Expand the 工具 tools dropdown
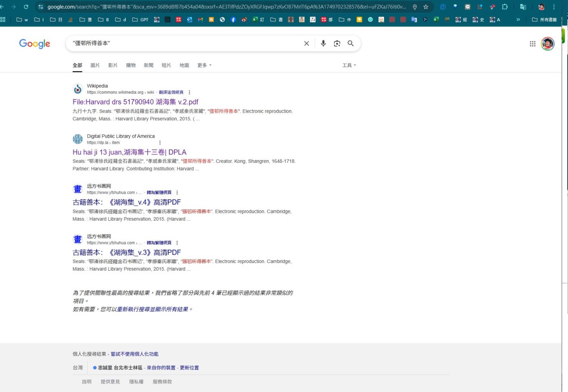Viewport: 568px width, 392px height. point(349,65)
